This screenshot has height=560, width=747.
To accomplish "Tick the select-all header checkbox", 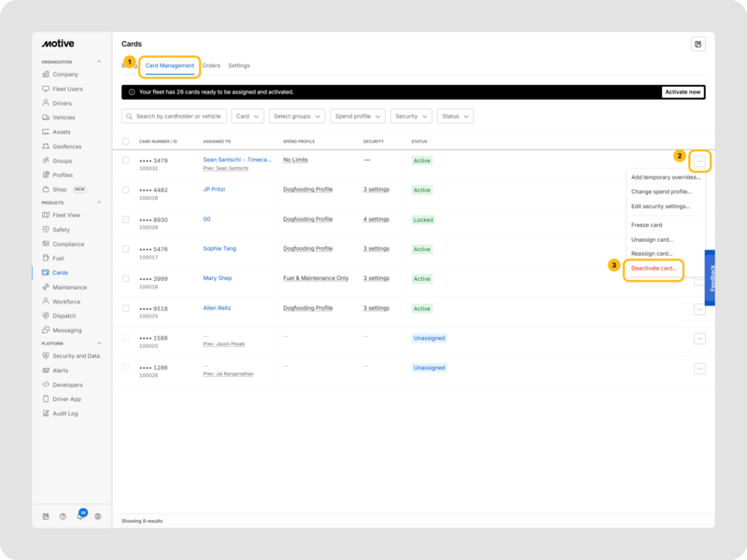I will point(126,141).
